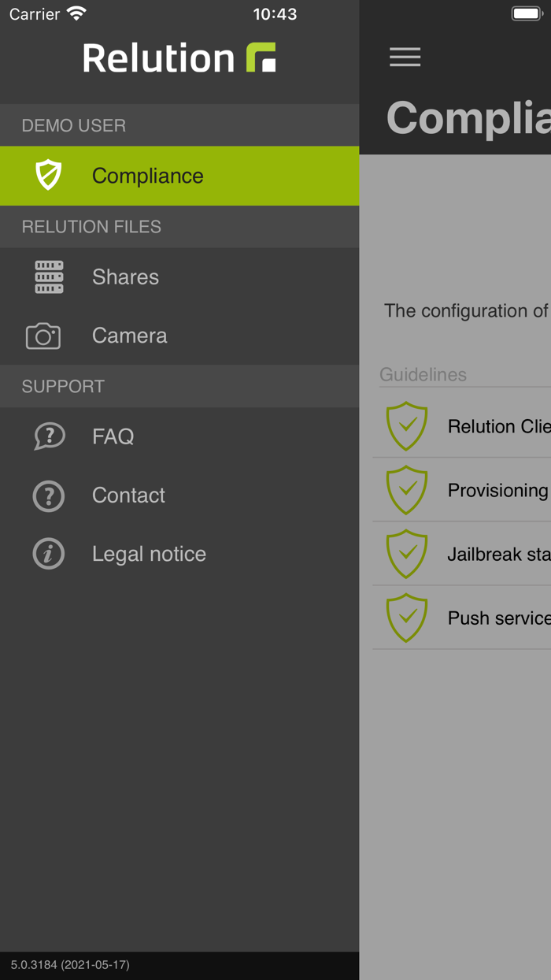Click the Push service guideline row text
This screenshot has height=980, width=551.
(x=499, y=618)
